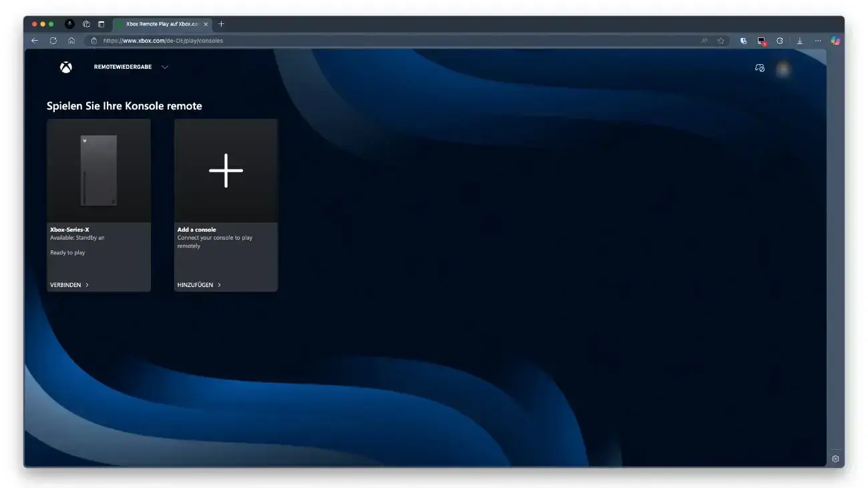Click the Xbox logo in the page header
The height and width of the screenshot is (488, 868).
[x=66, y=67]
